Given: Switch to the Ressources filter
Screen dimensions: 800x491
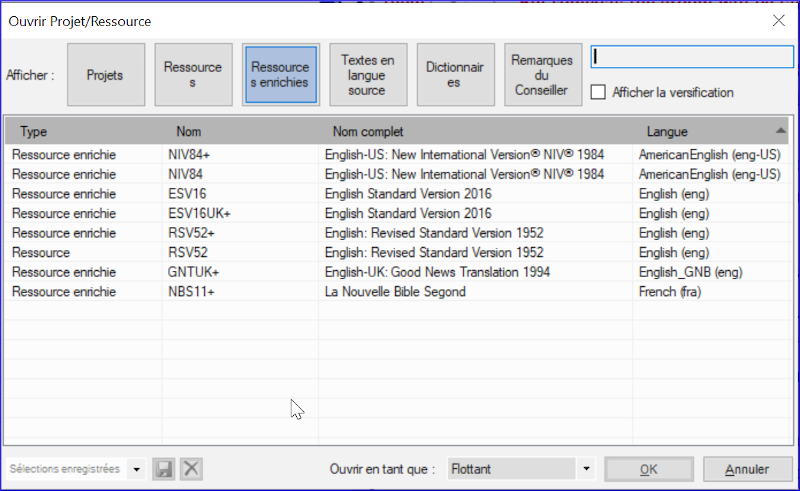Looking at the screenshot, I should [x=193, y=75].
